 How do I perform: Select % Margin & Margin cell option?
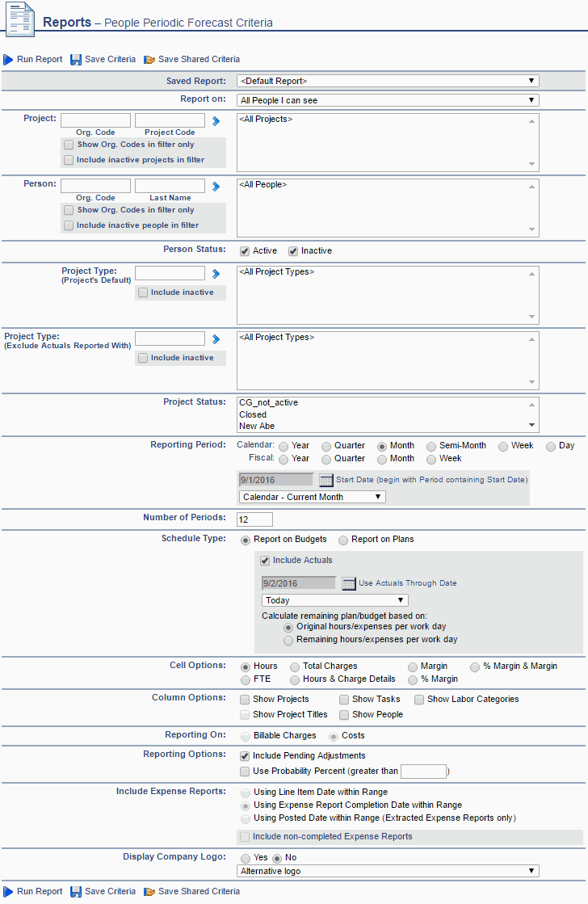tap(475, 667)
